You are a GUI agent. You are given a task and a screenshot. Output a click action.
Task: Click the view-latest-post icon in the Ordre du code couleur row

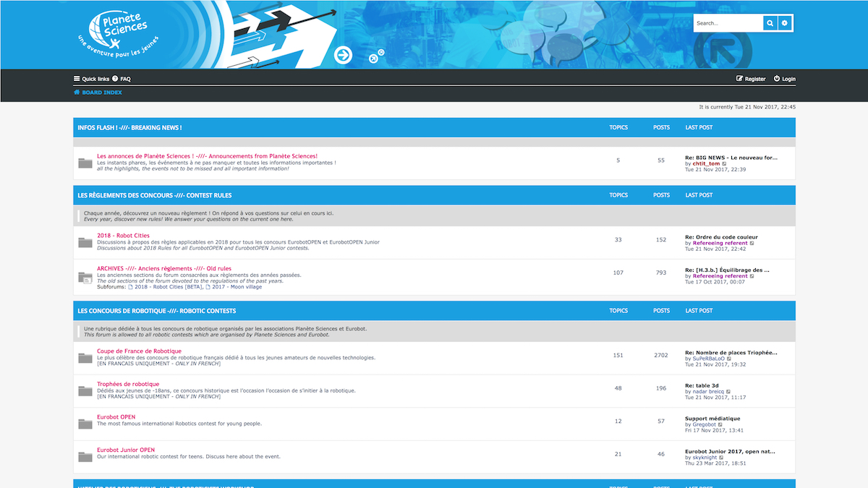752,243
